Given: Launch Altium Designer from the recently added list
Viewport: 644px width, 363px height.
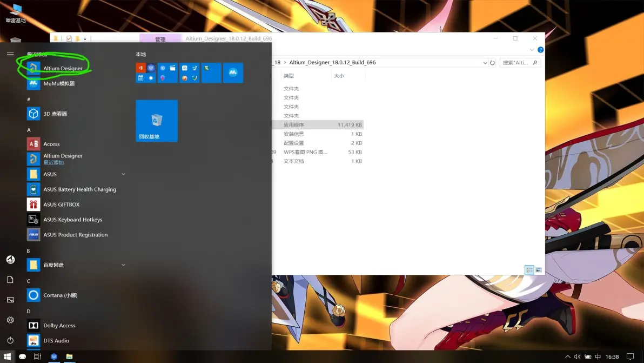Looking at the screenshot, I should (63, 68).
